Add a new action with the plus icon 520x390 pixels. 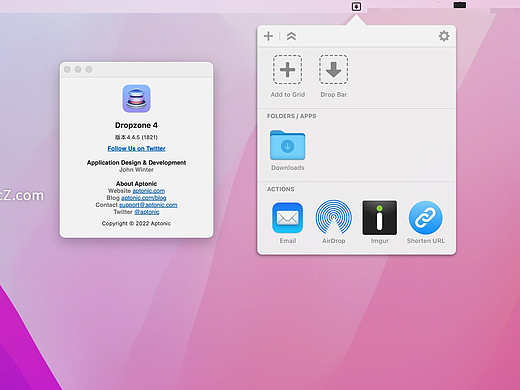coord(268,36)
